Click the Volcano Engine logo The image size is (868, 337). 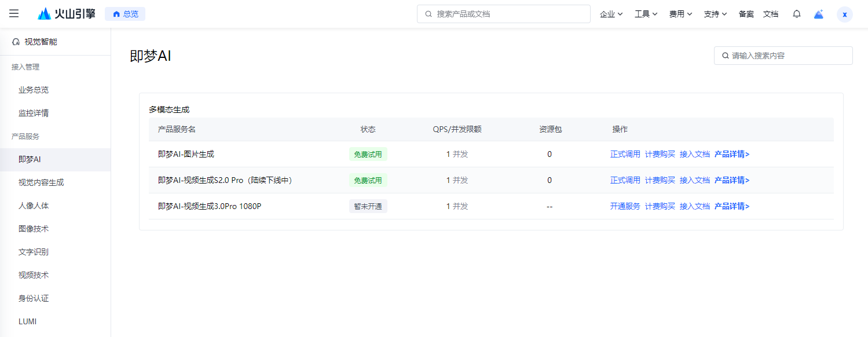[x=67, y=14]
